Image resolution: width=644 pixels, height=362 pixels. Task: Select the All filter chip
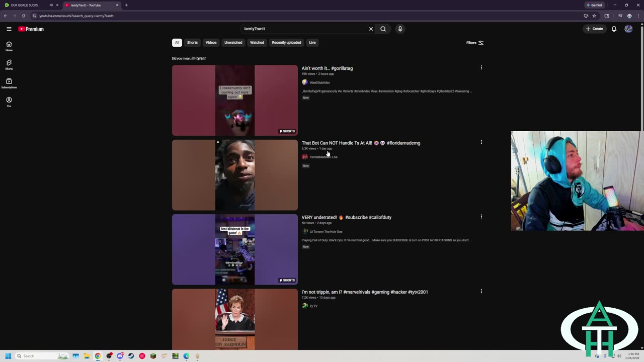point(177,43)
